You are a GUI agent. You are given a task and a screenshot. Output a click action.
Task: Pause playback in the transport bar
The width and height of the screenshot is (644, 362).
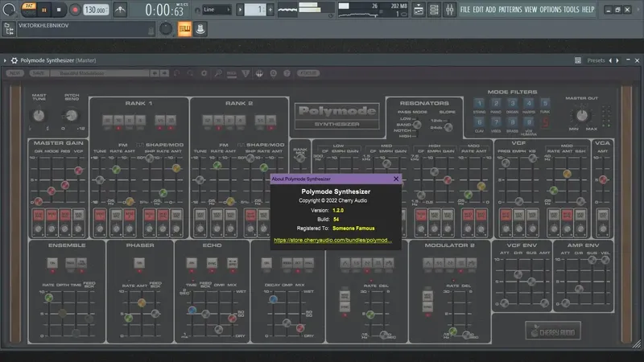click(x=44, y=10)
